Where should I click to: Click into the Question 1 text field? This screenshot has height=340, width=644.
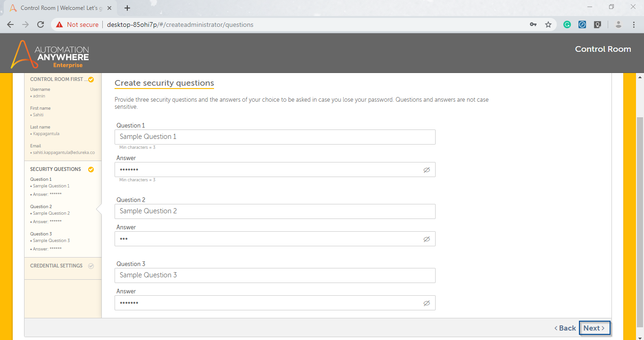pos(274,137)
